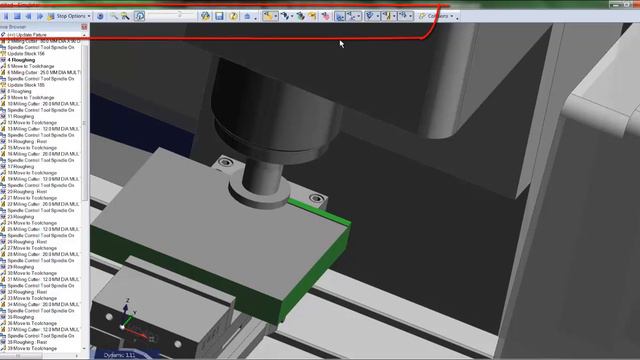
Task: Select '9 Move to Toolchange' entry
Action: [x=31, y=98]
